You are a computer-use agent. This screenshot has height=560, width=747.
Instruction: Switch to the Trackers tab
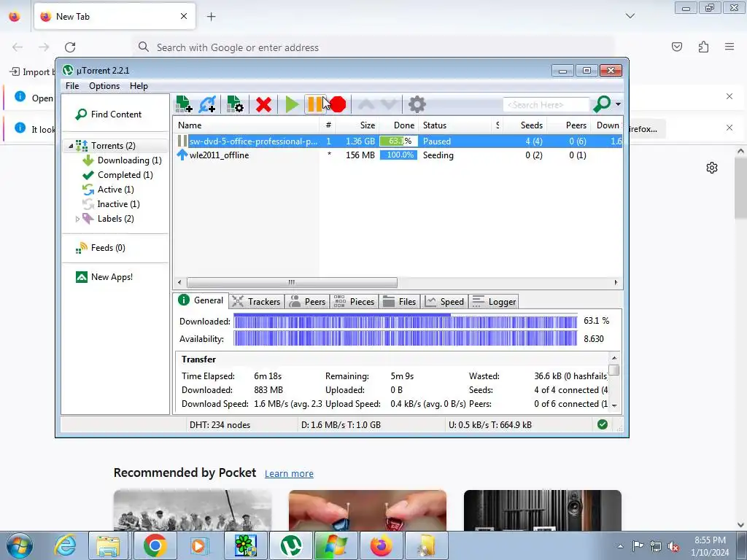[257, 301]
